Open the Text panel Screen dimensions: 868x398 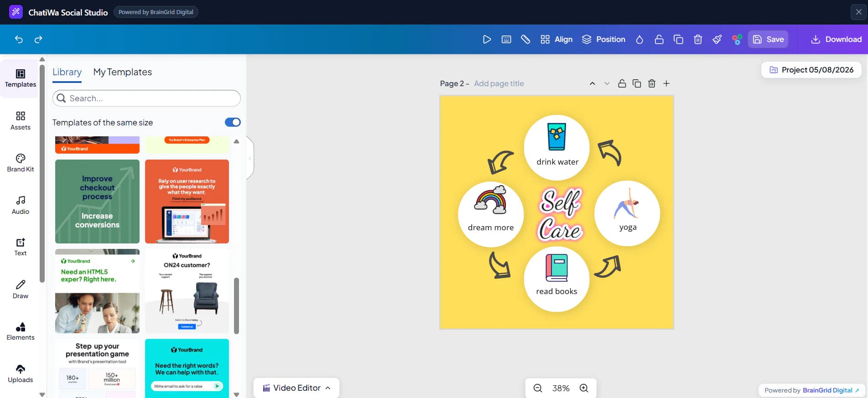pos(21,247)
